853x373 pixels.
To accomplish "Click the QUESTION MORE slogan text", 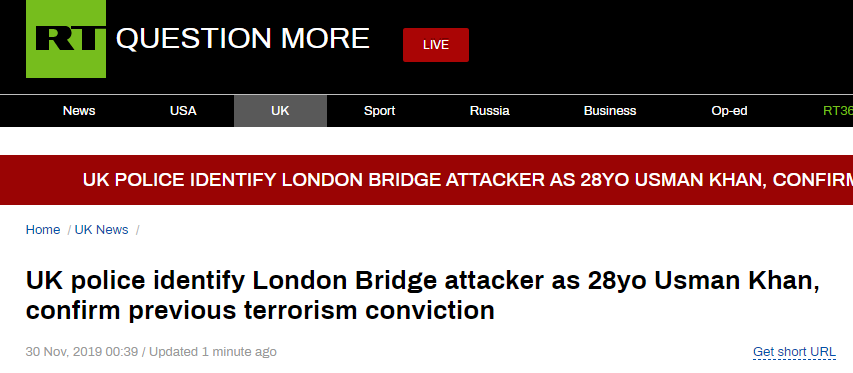I will (x=243, y=39).
